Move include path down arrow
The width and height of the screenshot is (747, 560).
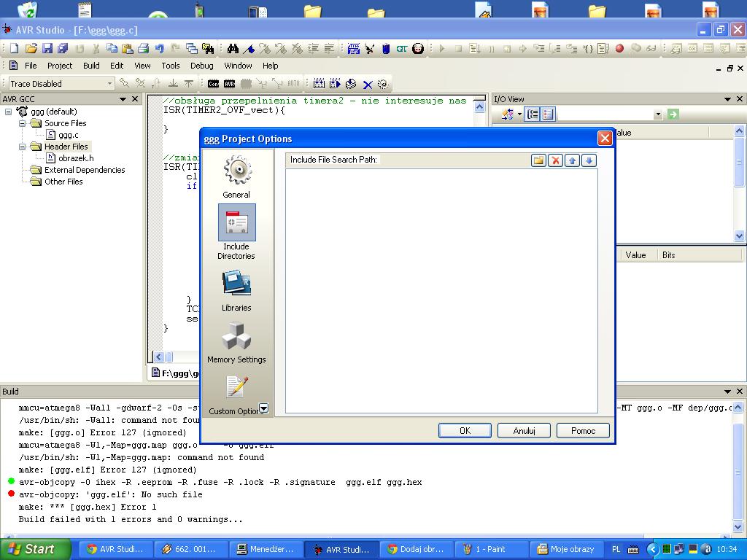pyautogui.click(x=589, y=160)
